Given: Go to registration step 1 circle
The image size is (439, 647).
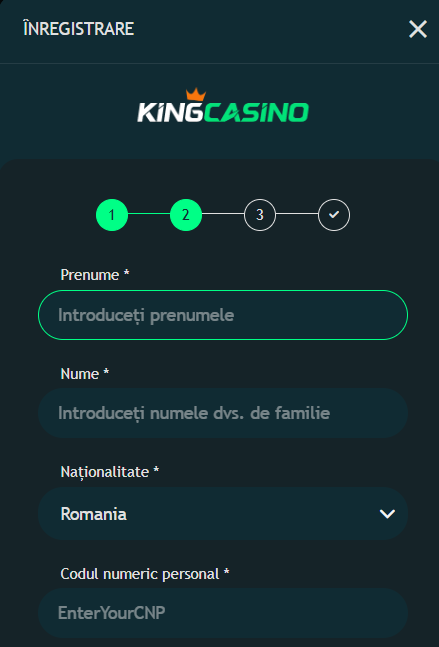Looking at the screenshot, I should (112, 215).
